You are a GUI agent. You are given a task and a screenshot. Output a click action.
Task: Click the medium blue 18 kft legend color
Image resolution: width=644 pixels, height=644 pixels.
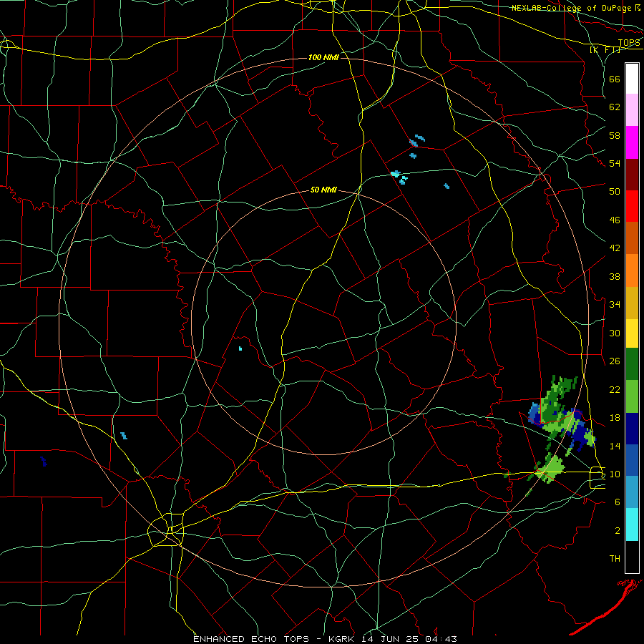point(632,460)
